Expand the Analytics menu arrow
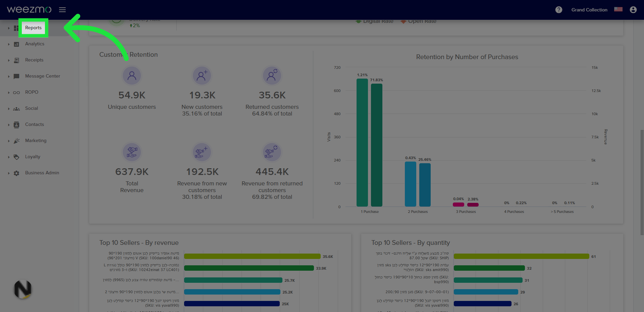This screenshot has width=644, height=312. point(9,44)
